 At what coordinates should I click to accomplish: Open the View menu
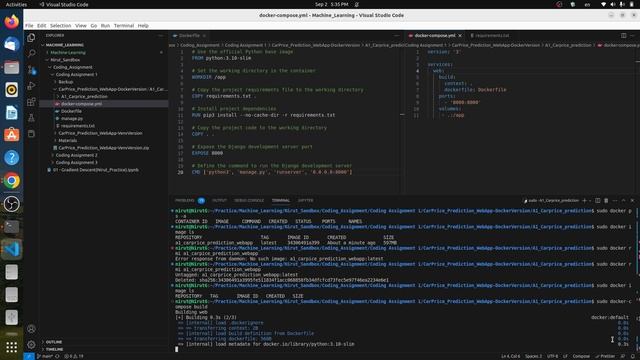click(81, 25)
